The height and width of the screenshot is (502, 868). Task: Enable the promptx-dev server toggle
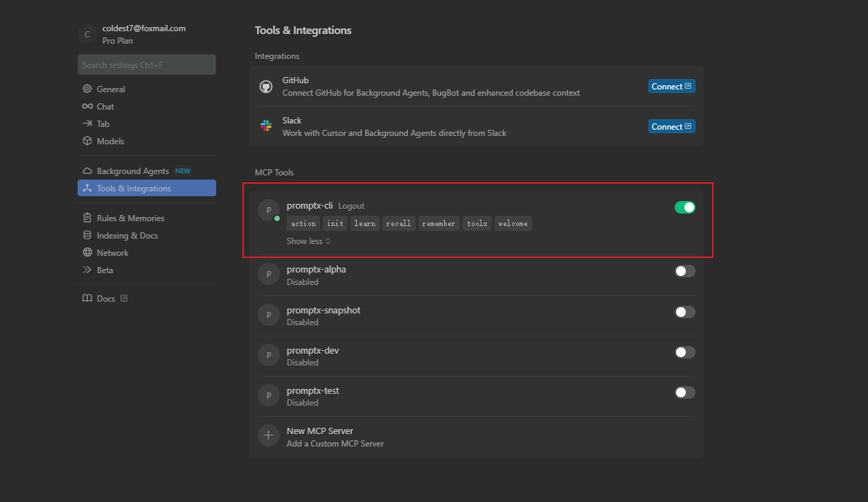(x=685, y=352)
